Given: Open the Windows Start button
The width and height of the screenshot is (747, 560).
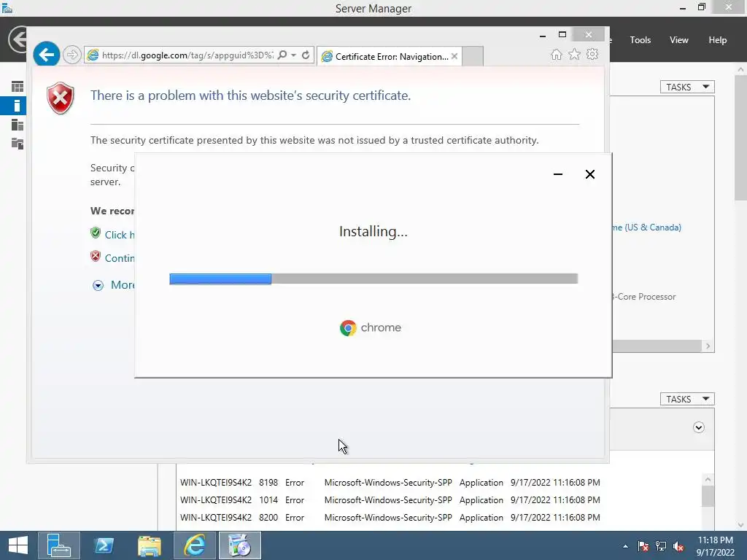Looking at the screenshot, I should (18, 545).
